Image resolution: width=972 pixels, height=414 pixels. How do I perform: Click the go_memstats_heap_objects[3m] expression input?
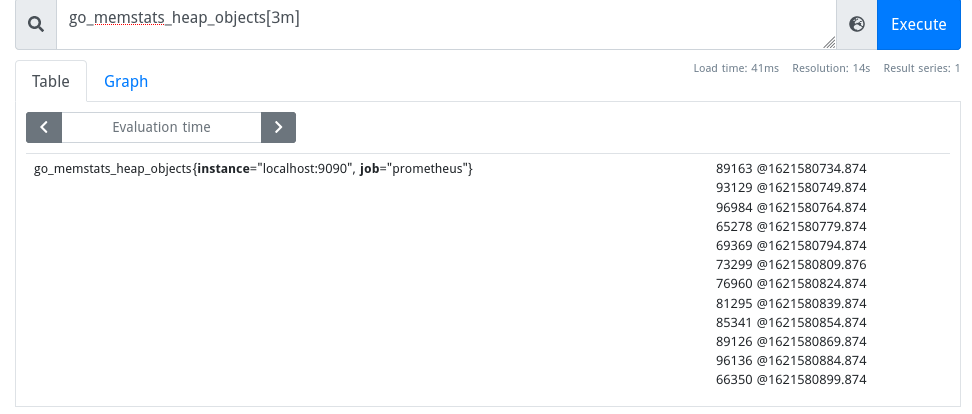click(446, 24)
